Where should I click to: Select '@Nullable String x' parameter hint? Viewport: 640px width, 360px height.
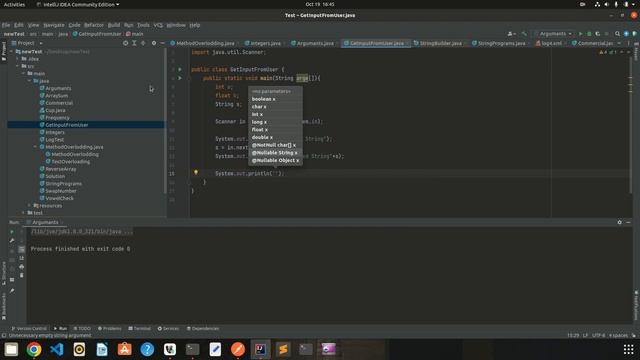[x=275, y=153]
